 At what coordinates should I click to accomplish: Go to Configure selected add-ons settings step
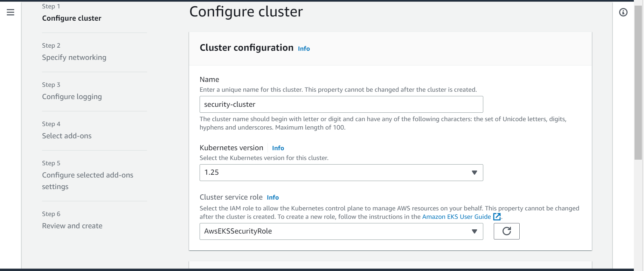tap(88, 181)
